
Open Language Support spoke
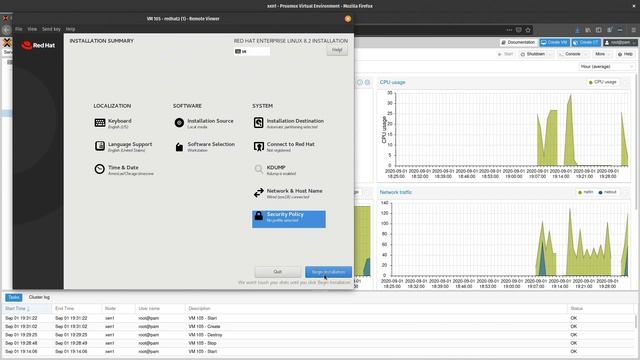[x=123, y=147]
